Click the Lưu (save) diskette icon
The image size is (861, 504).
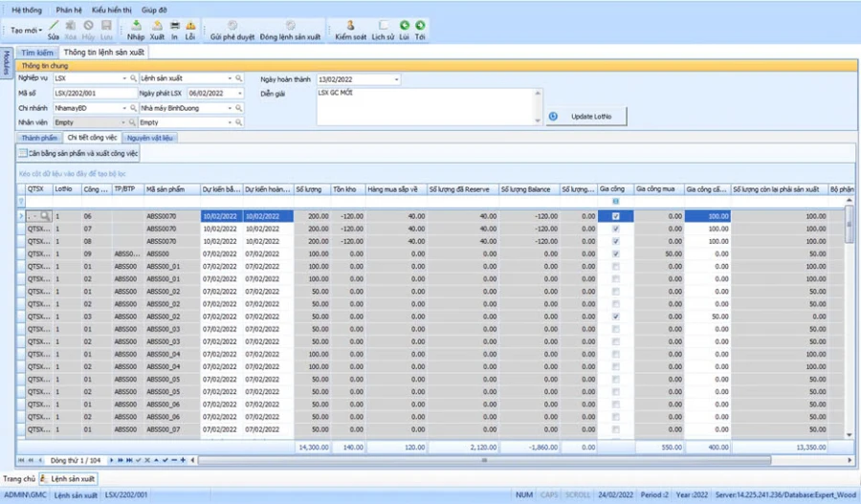pos(106,26)
